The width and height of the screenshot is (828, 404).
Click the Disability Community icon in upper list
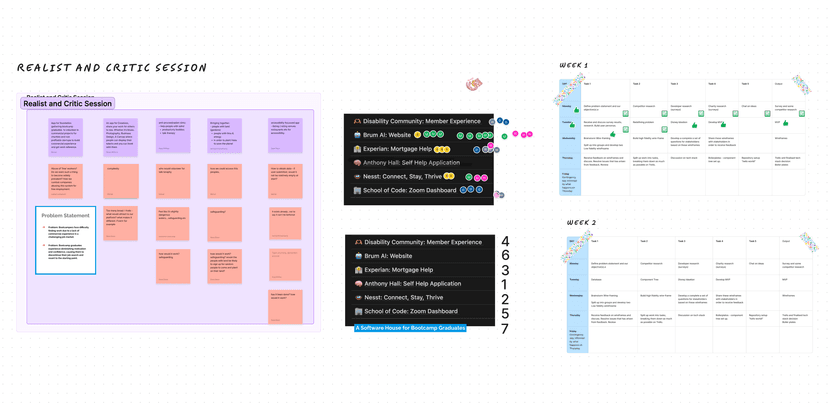coord(357,121)
